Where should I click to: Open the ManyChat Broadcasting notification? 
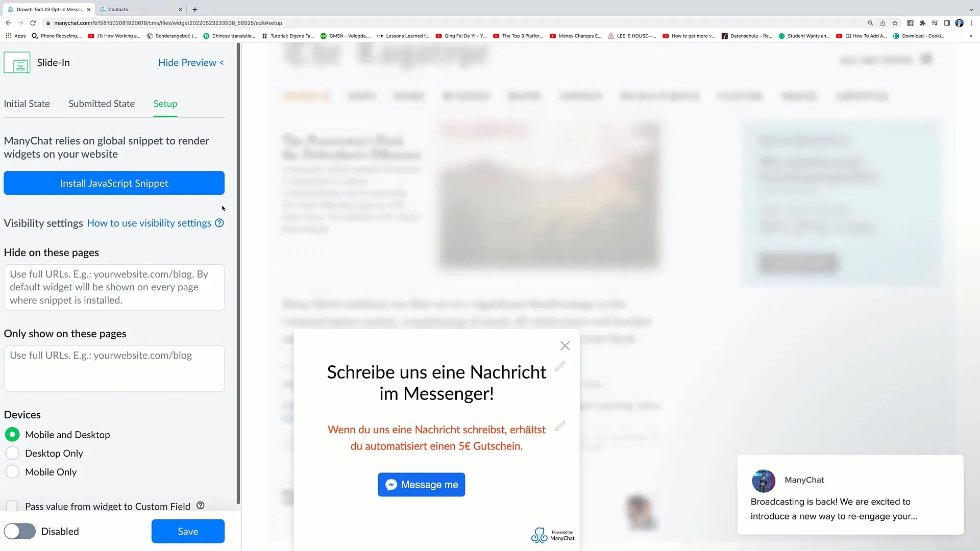tap(850, 495)
